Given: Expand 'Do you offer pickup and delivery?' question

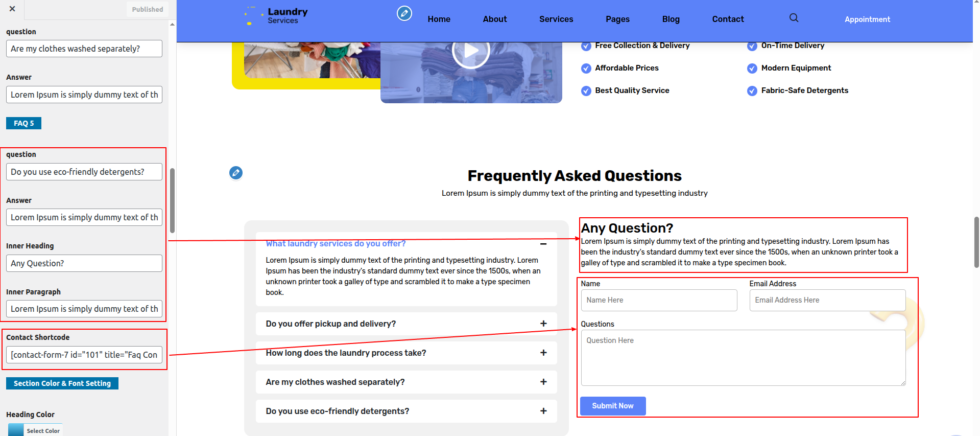Looking at the screenshot, I should [x=543, y=324].
